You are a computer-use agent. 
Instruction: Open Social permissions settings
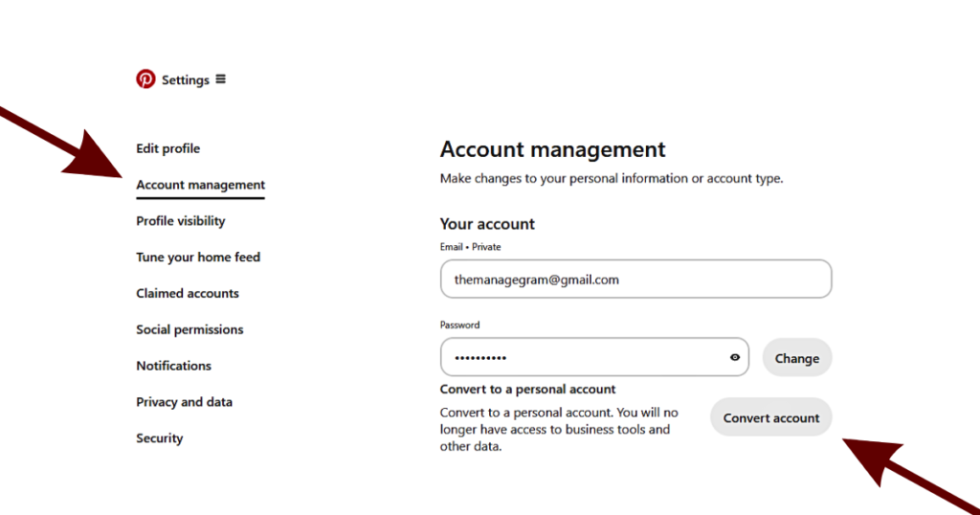pyautogui.click(x=189, y=330)
